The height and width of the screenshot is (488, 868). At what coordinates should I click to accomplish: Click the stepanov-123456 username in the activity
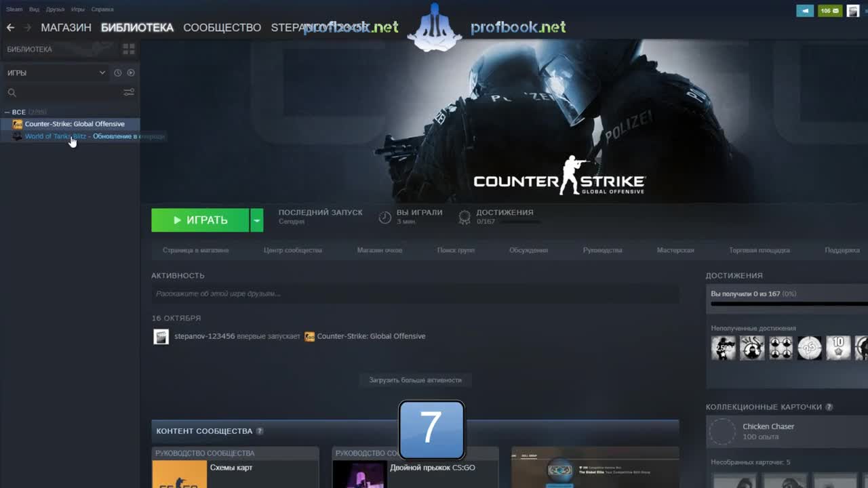coord(204,337)
